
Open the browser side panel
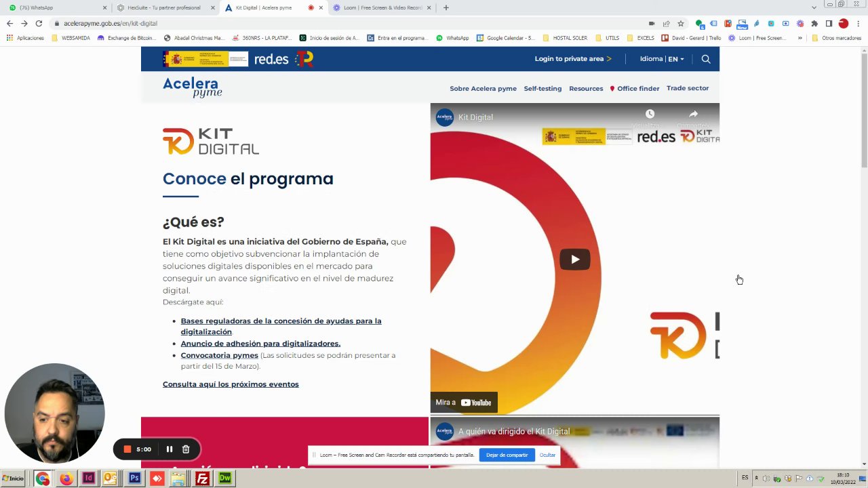[x=829, y=23]
